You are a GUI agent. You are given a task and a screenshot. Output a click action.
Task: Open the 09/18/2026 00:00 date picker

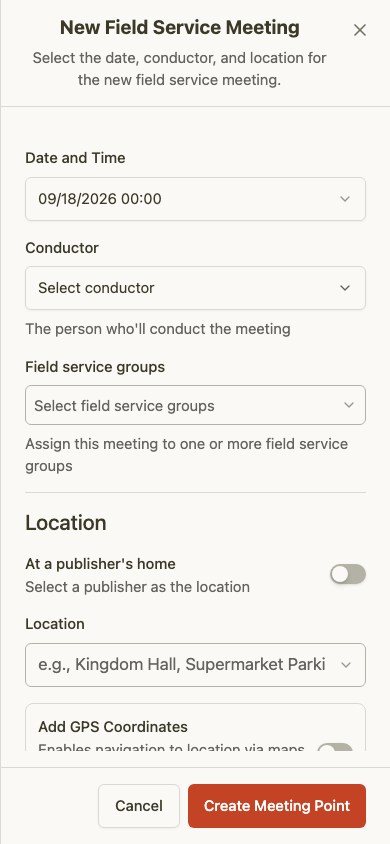point(195,199)
